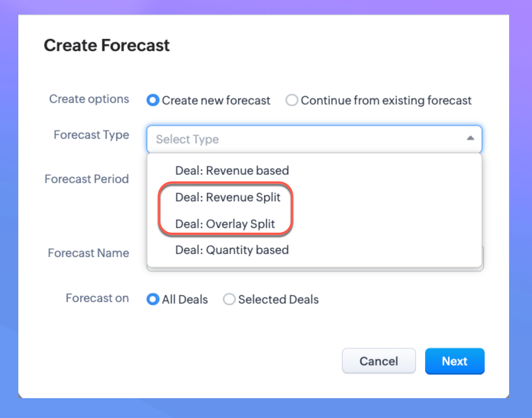Select the Create new forecast radio button
This screenshot has height=418, width=532.
click(x=153, y=100)
